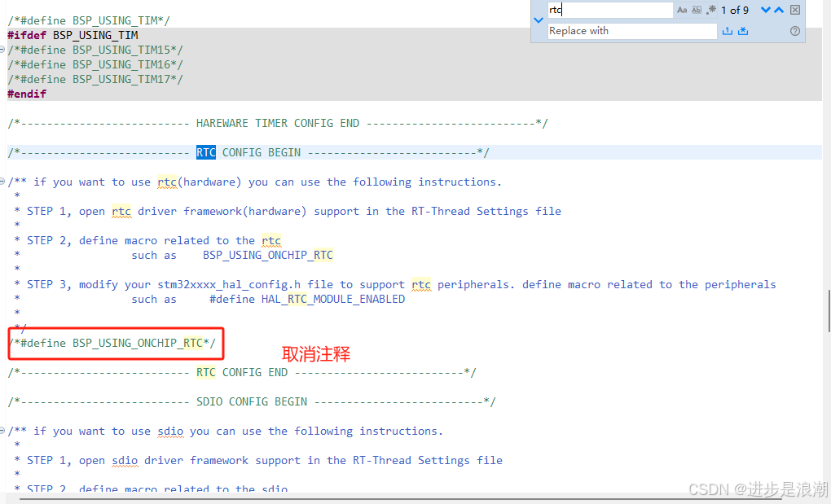
Task: Jump to the next rtc match
Action: click(766, 10)
